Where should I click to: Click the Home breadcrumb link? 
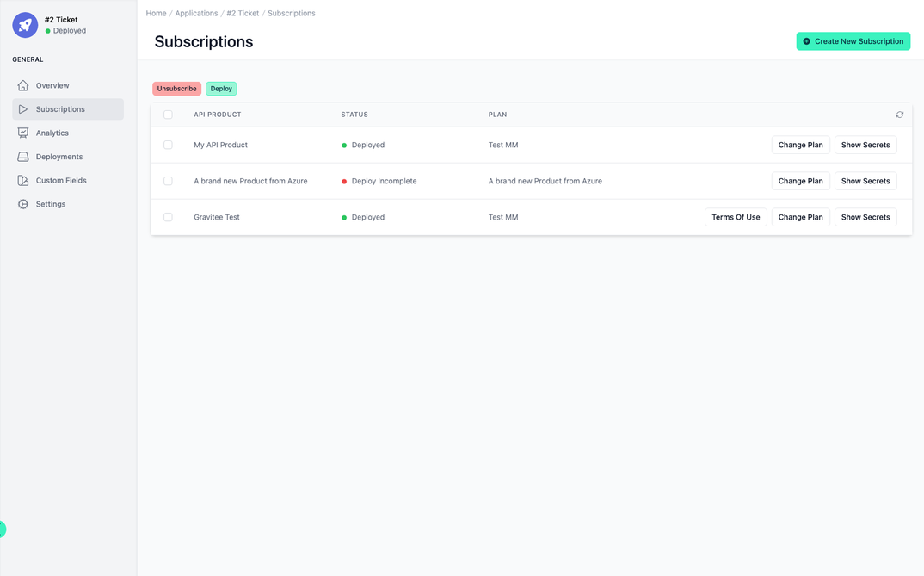click(156, 13)
